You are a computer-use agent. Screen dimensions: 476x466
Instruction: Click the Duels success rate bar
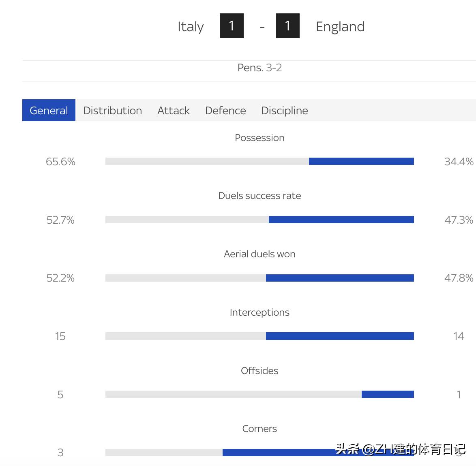tap(259, 219)
